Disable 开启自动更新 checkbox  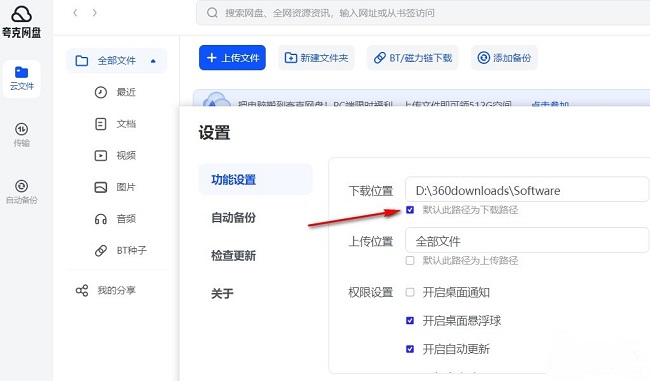coord(410,349)
